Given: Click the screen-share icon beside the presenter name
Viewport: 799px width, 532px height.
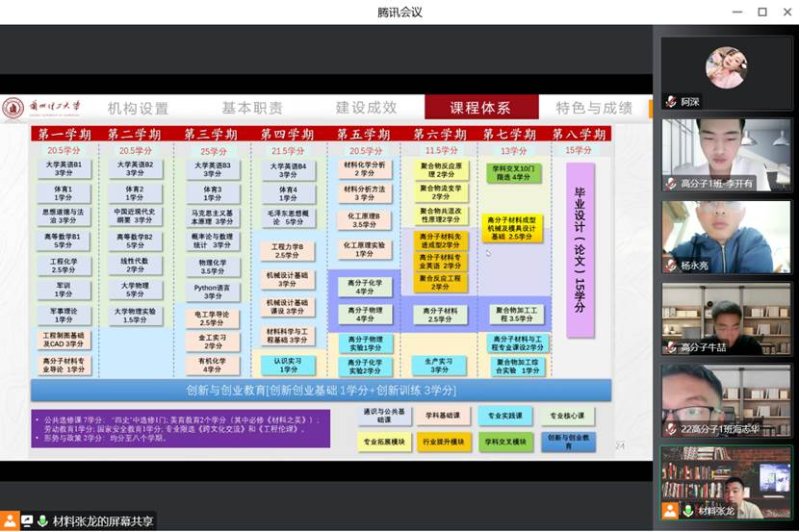Looking at the screenshot, I should [27, 520].
